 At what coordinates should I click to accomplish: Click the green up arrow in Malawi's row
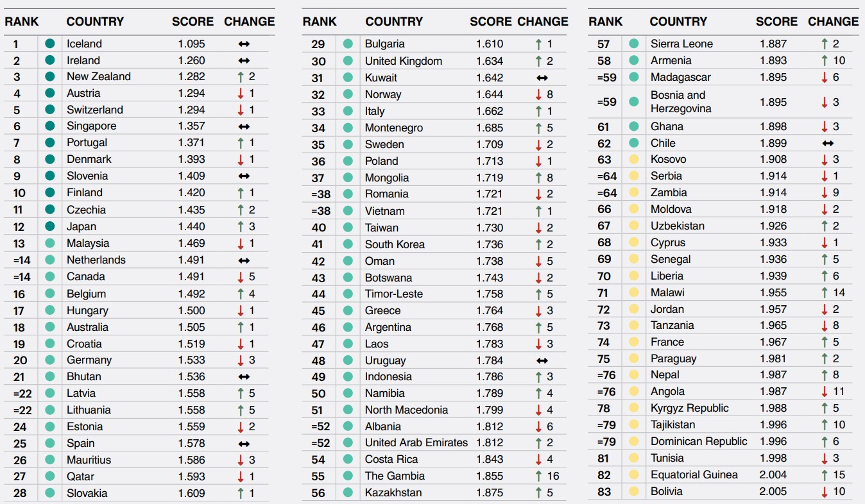coord(824,292)
